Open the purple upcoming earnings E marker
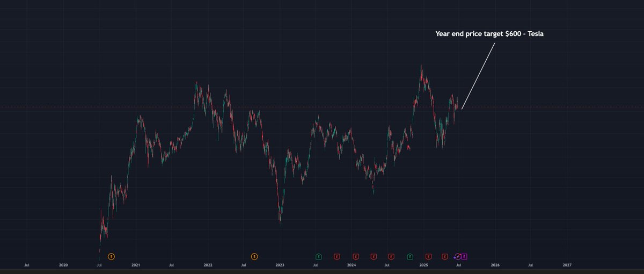The width and height of the screenshot is (644, 274). (x=464, y=256)
